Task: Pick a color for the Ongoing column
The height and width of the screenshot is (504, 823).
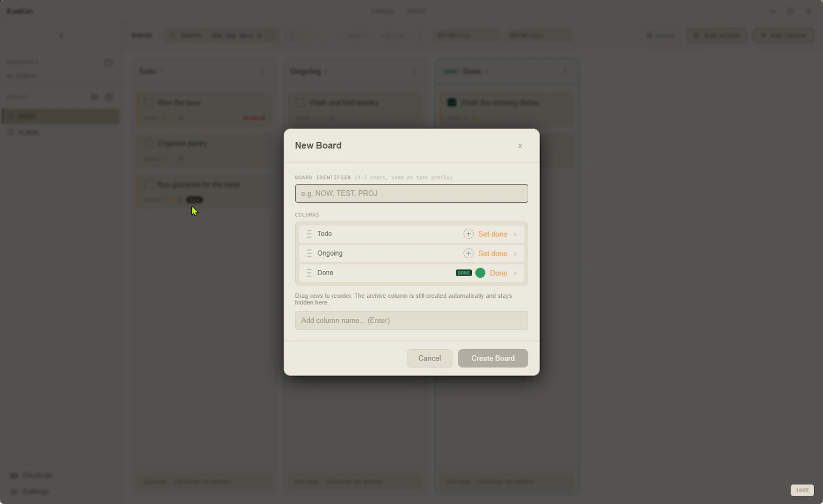Action: (x=469, y=254)
